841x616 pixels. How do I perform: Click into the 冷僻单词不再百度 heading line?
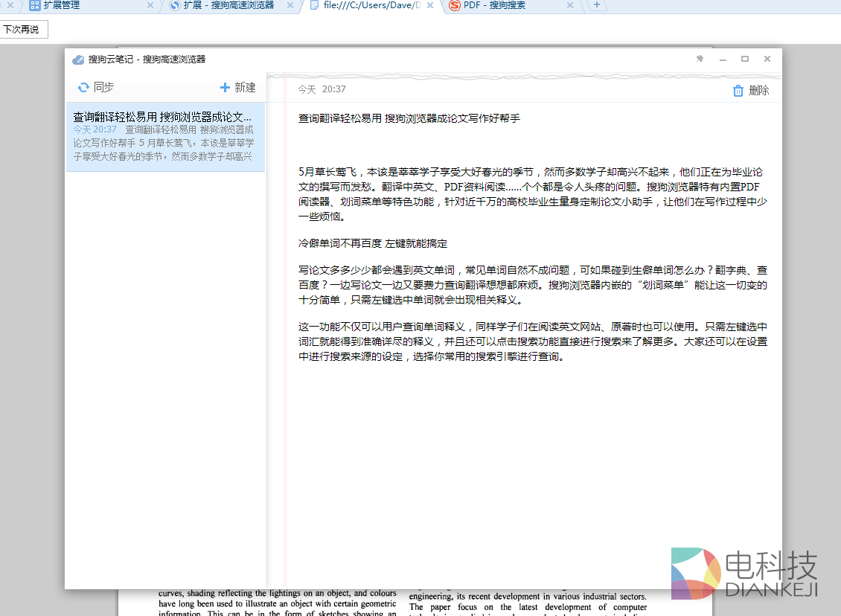pos(372,243)
